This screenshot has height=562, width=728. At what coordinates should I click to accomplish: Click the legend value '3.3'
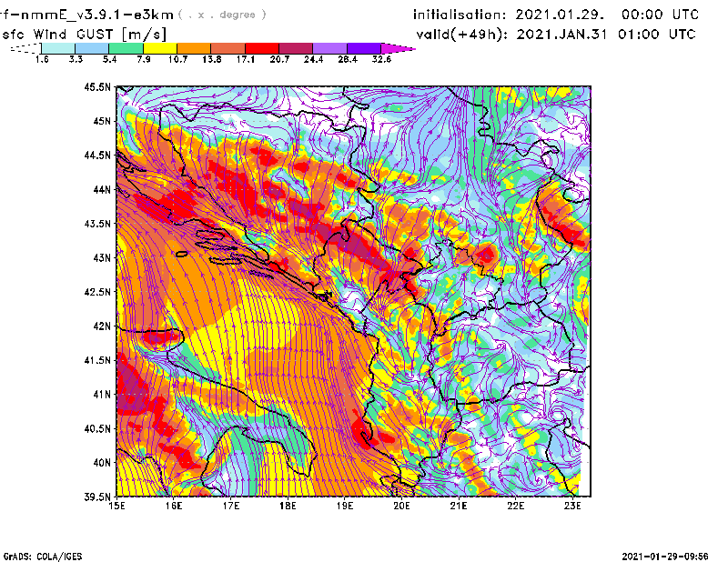coord(76,59)
